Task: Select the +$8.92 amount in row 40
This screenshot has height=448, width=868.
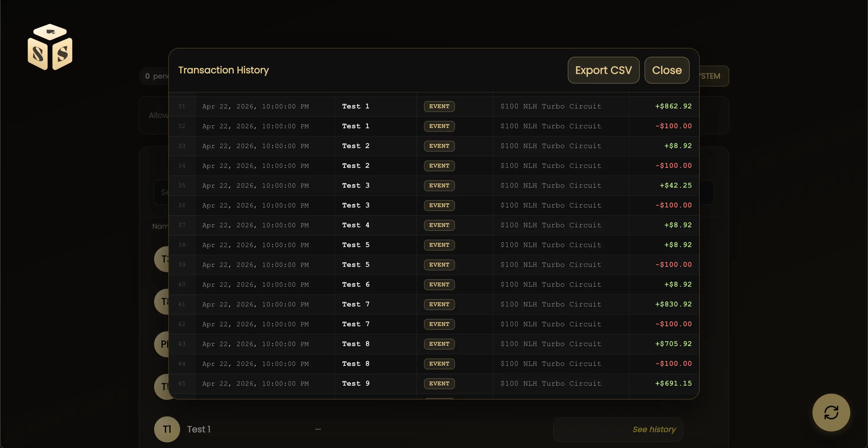Action: tap(678, 284)
